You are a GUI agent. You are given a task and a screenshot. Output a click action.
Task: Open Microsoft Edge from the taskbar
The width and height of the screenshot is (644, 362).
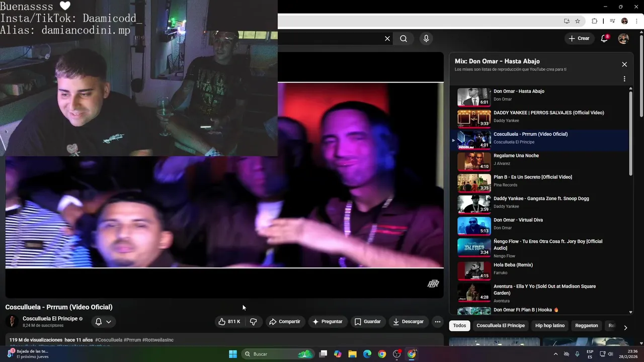(367, 354)
